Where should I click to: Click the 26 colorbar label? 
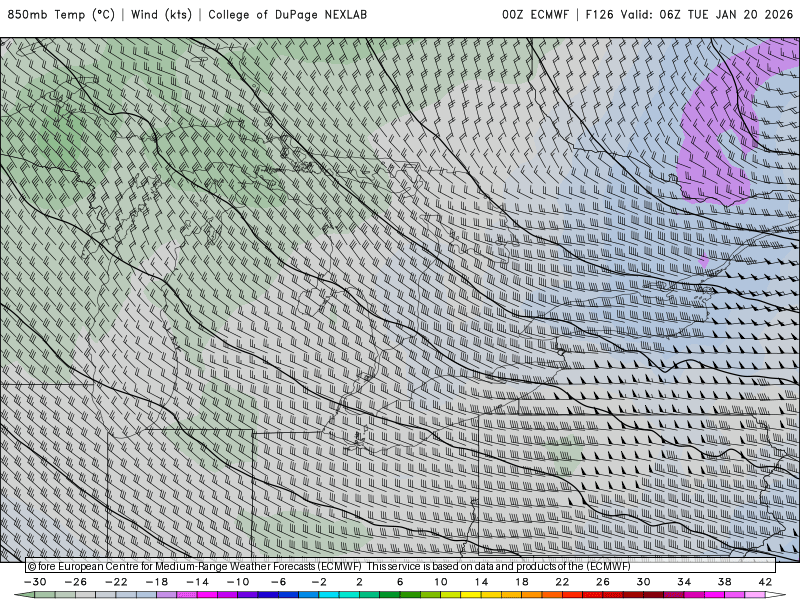coord(603,582)
